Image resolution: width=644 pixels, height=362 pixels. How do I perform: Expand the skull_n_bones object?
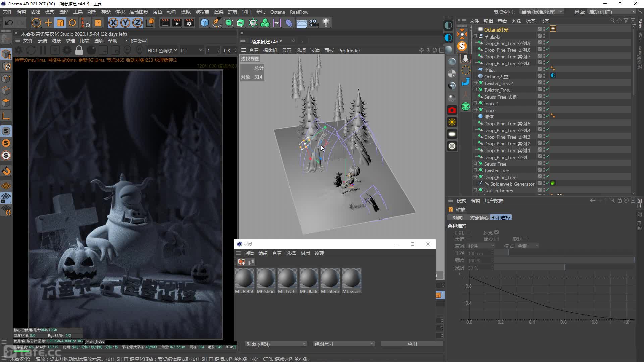coord(475,190)
